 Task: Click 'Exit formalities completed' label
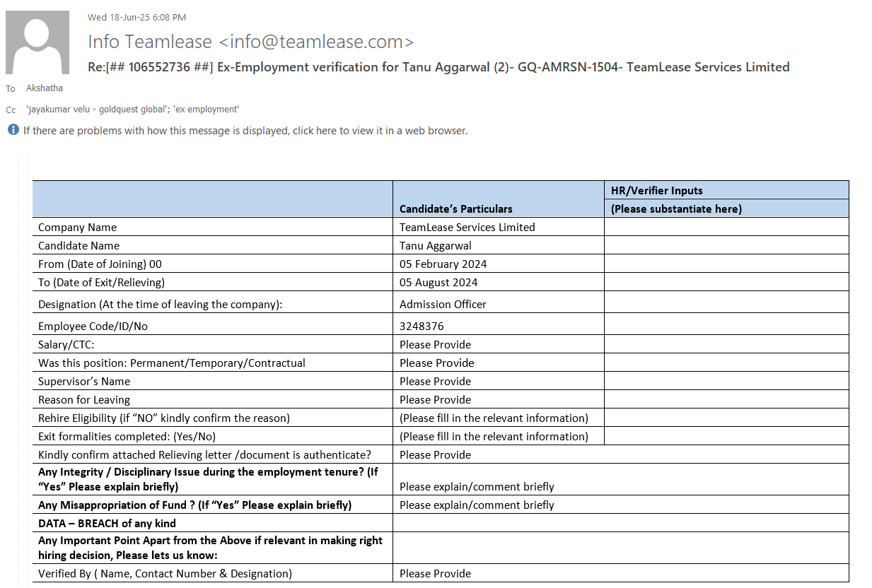[127, 436]
